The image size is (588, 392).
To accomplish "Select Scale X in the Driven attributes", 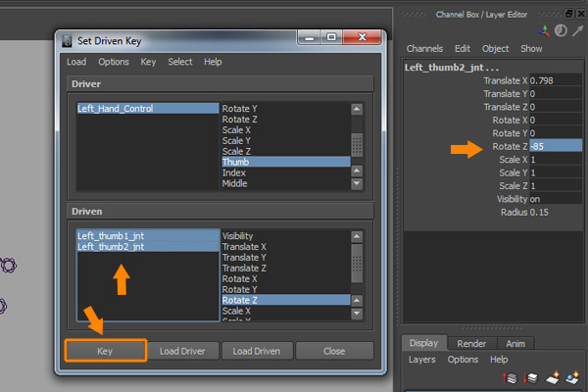I will click(x=286, y=311).
